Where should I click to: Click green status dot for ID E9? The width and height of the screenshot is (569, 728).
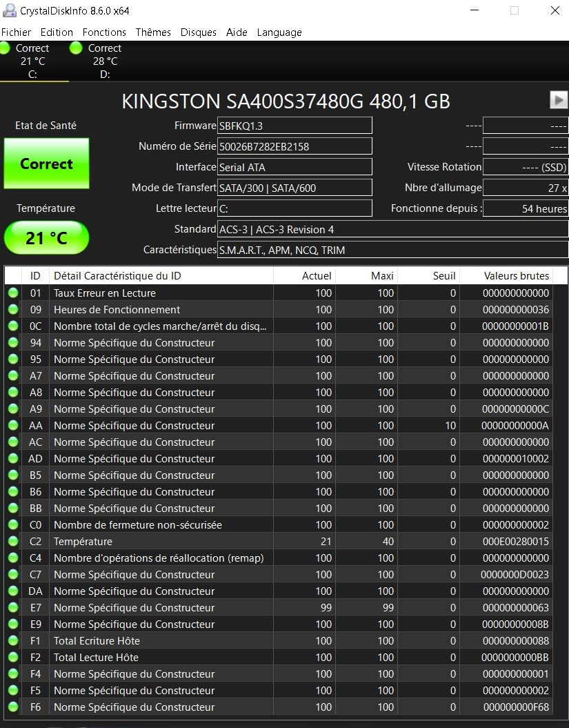tap(13, 624)
